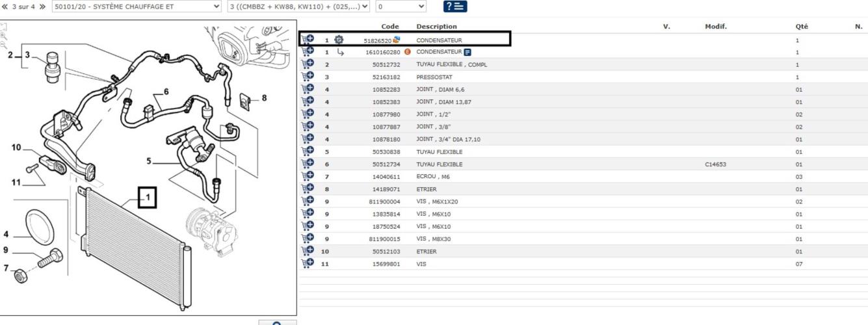This screenshot has width=868, height=325.
Task: Select VIS , M8X30 description
Action: click(x=434, y=239)
